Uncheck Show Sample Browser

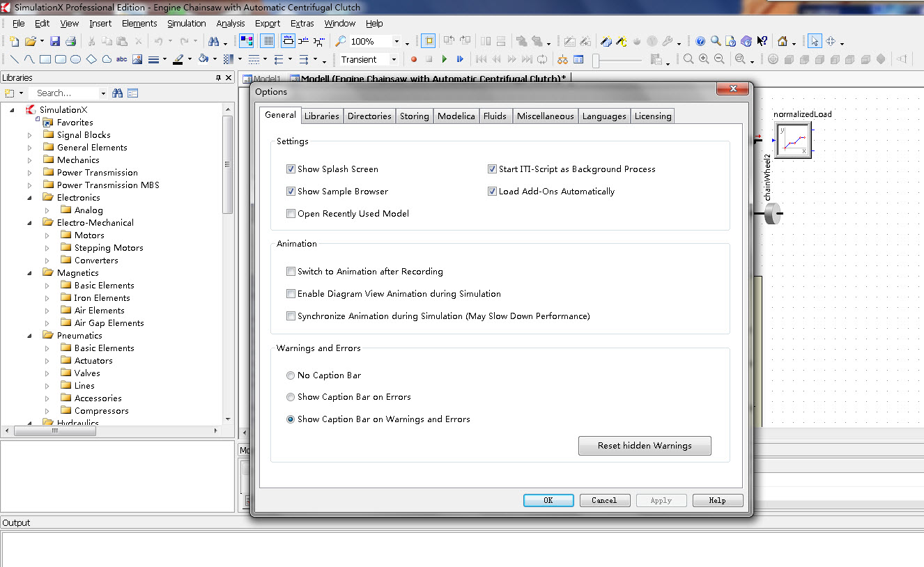point(291,192)
